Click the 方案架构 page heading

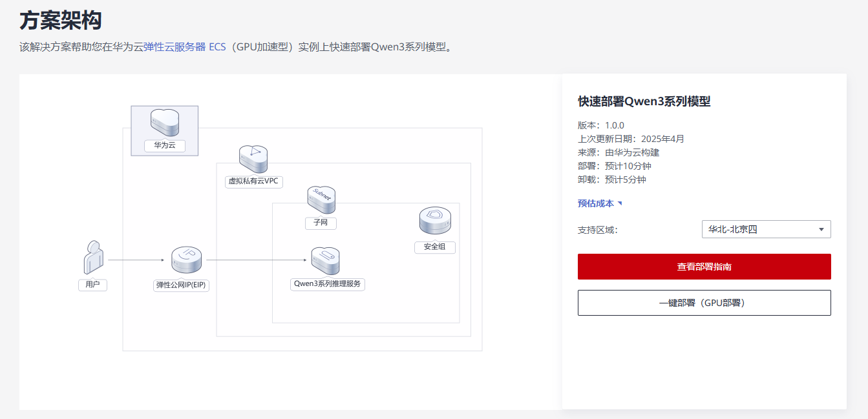pos(60,21)
